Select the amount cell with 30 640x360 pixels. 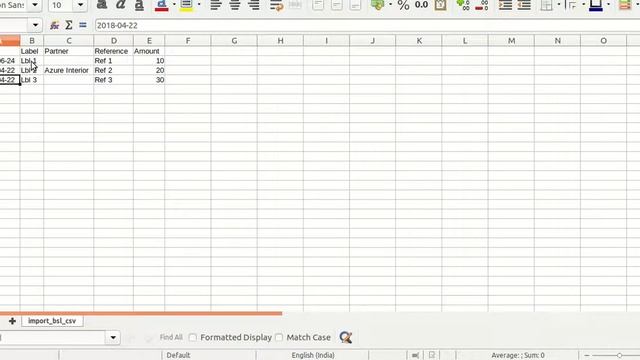[149, 80]
